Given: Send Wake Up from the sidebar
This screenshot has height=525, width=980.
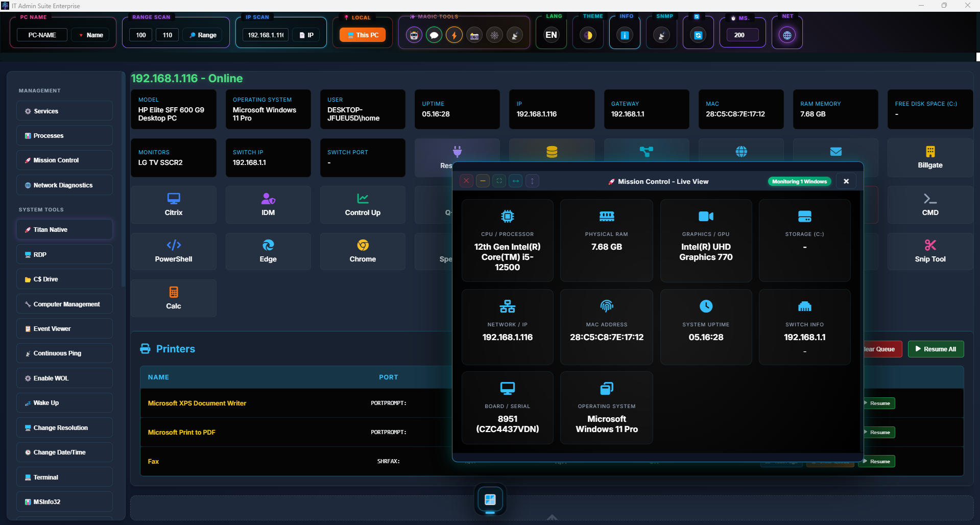Looking at the screenshot, I should pyautogui.click(x=64, y=402).
